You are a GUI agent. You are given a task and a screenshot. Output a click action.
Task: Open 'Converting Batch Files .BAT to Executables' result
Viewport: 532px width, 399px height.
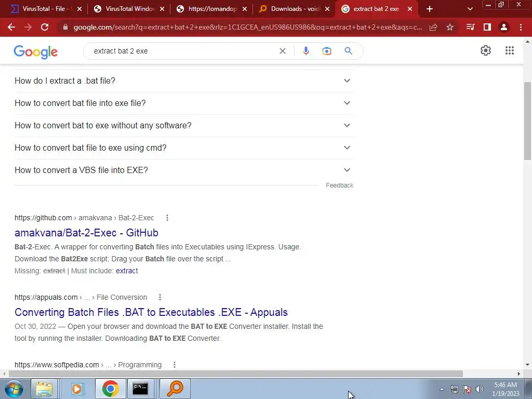click(151, 312)
